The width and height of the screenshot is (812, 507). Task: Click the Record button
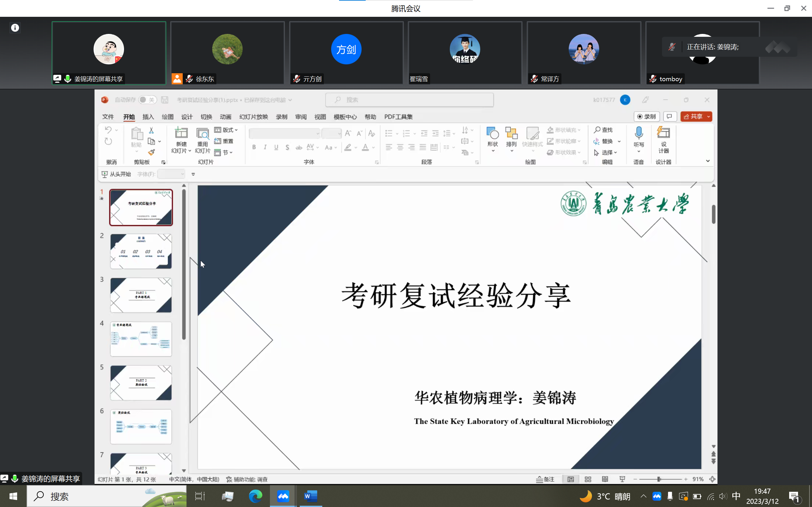click(647, 117)
